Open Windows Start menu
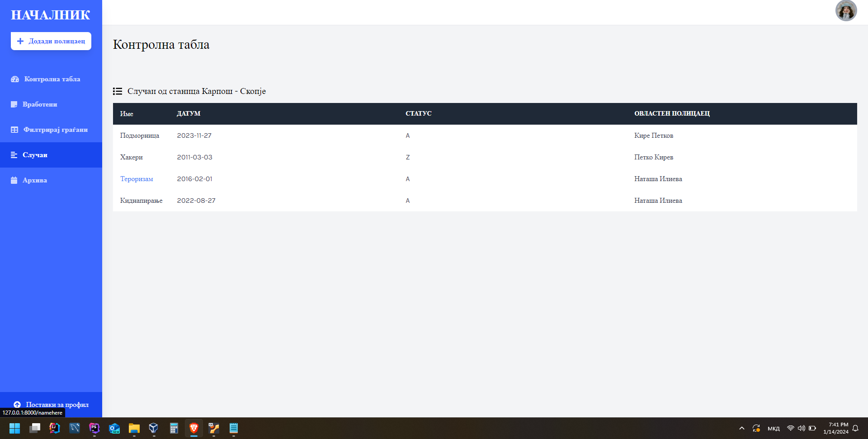 14,428
